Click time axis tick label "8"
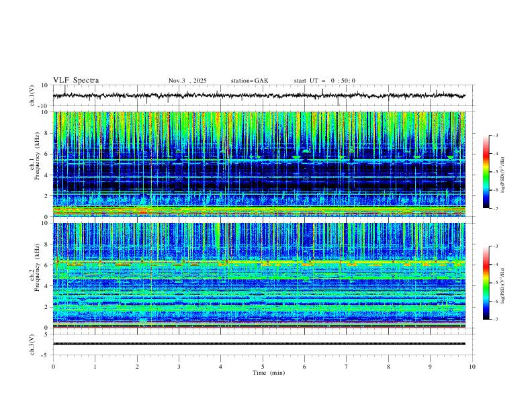 tap(388, 367)
